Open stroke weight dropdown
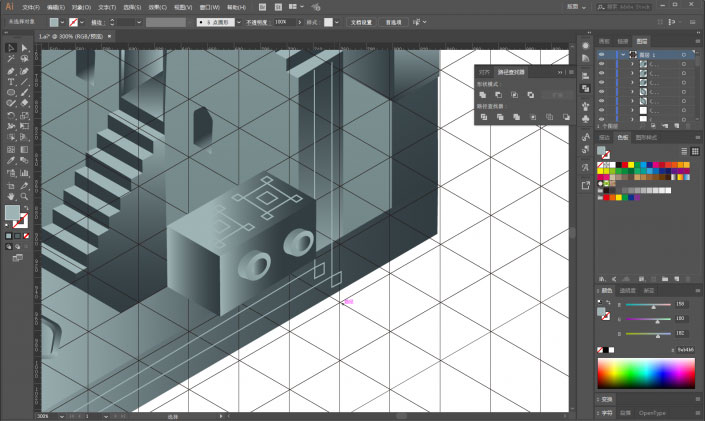This screenshot has width=705, height=421. [139, 22]
